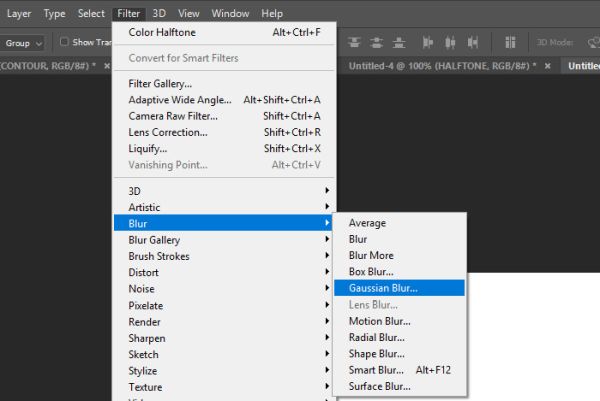Click the align right edges icon
The height and width of the screenshot is (401, 600).
(473, 42)
